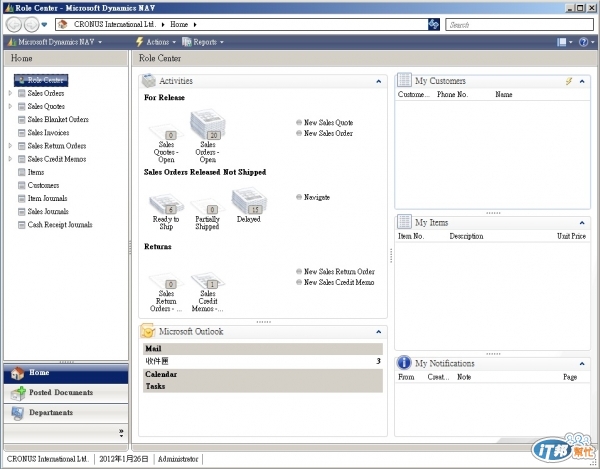Collapse the Activities part

[x=378, y=81]
